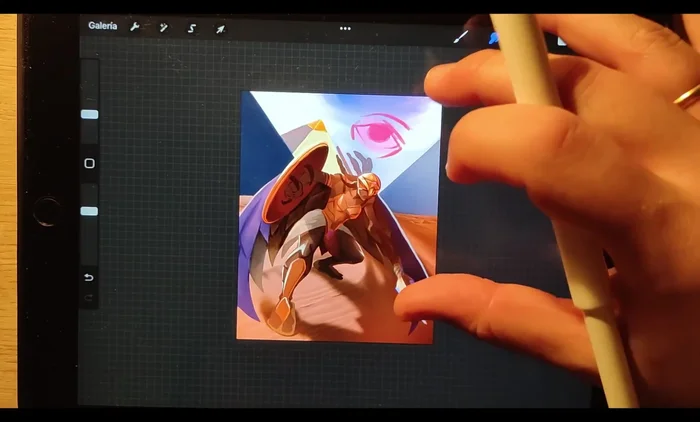Undo the last stroke with the undo arrow
Image resolution: width=700 pixels, height=422 pixels.
coord(89,277)
